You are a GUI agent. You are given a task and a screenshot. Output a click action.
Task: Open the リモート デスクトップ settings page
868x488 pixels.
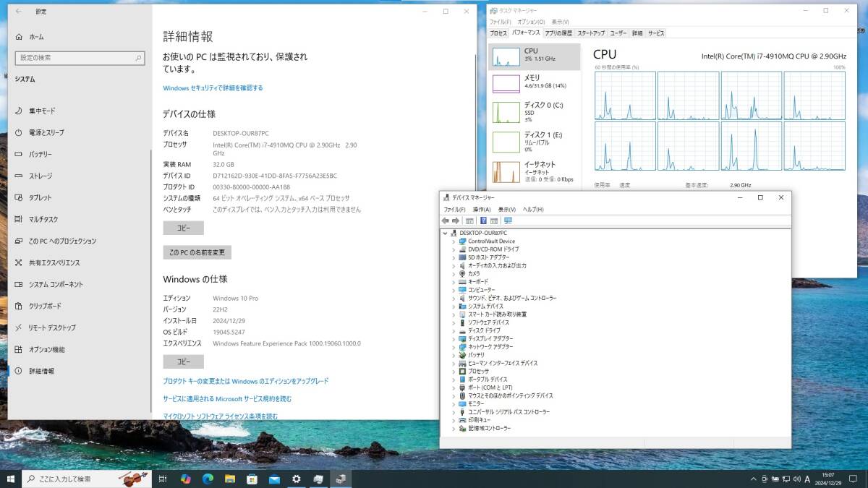pyautogui.click(x=52, y=328)
